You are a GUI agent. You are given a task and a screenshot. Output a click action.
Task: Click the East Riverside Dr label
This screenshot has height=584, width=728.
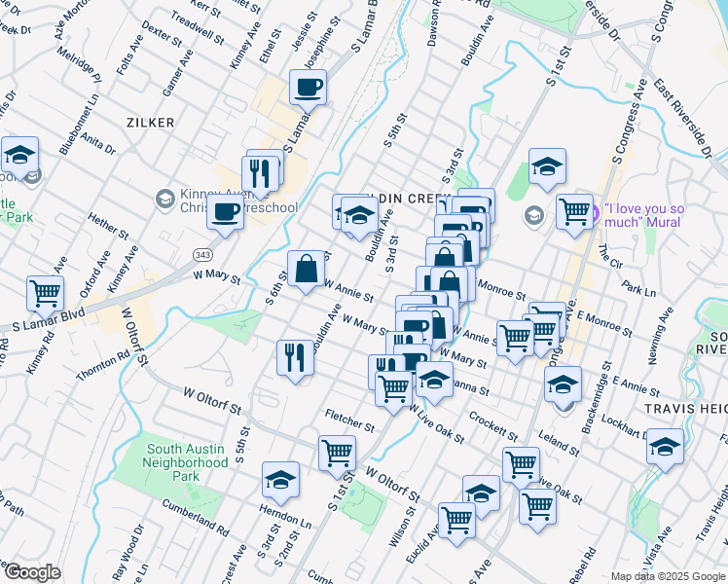point(682,119)
